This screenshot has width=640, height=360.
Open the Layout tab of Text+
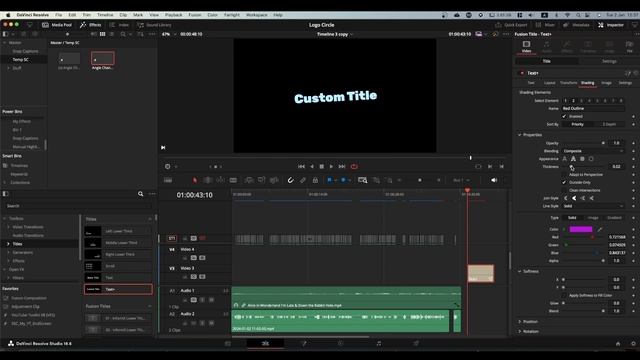[x=549, y=83]
